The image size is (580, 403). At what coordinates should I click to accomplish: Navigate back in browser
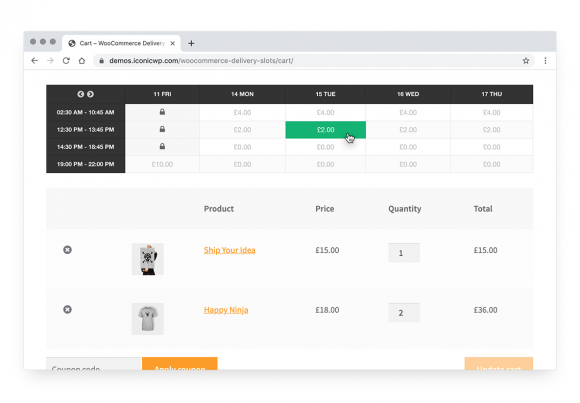point(34,61)
